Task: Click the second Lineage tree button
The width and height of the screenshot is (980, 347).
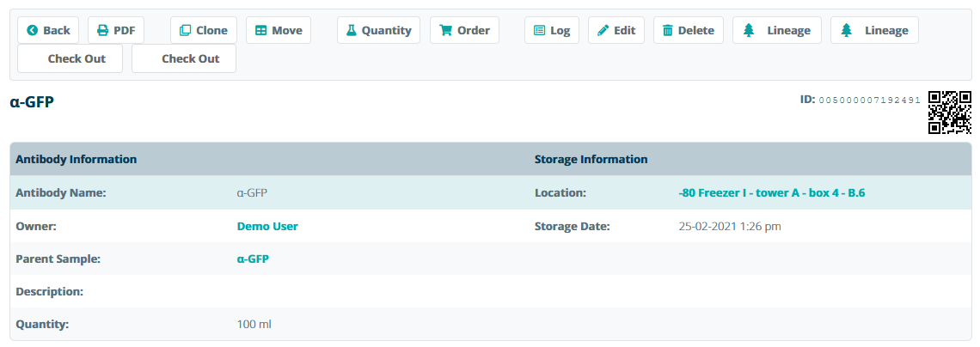Action: [874, 30]
